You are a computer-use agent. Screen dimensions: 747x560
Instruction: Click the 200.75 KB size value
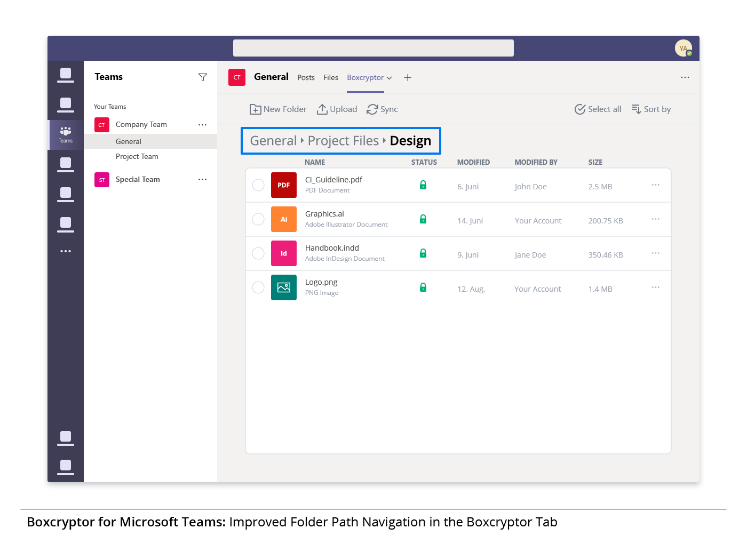click(606, 221)
